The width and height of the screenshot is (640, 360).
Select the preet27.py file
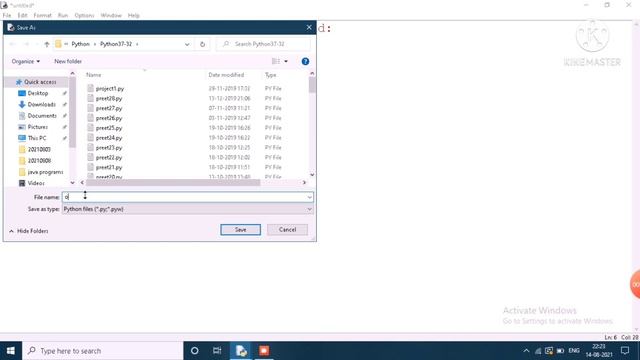109,108
